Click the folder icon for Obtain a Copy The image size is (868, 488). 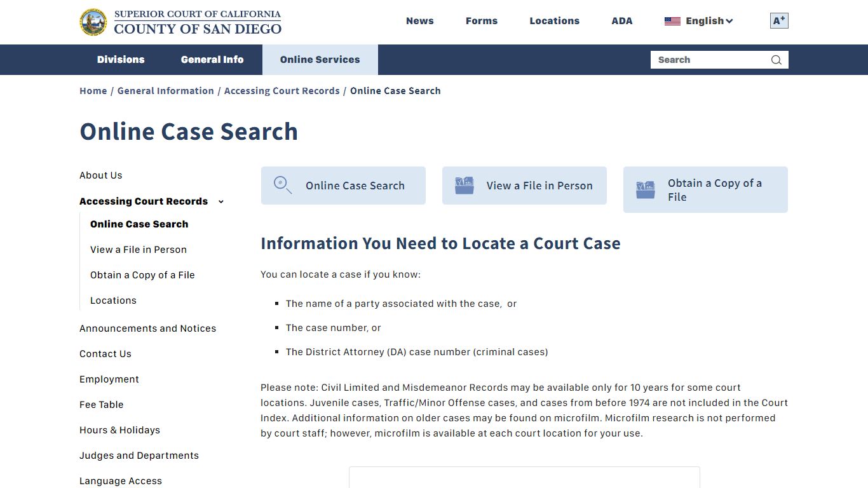point(646,189)
